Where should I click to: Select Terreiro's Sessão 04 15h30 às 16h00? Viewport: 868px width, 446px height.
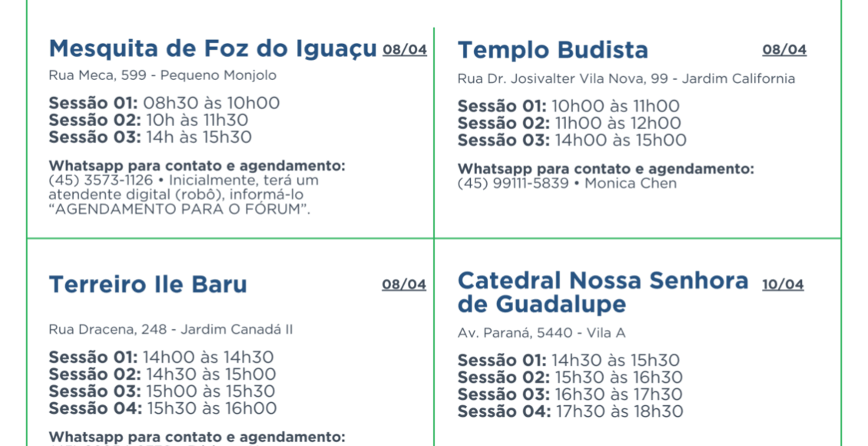coord(162,408)
